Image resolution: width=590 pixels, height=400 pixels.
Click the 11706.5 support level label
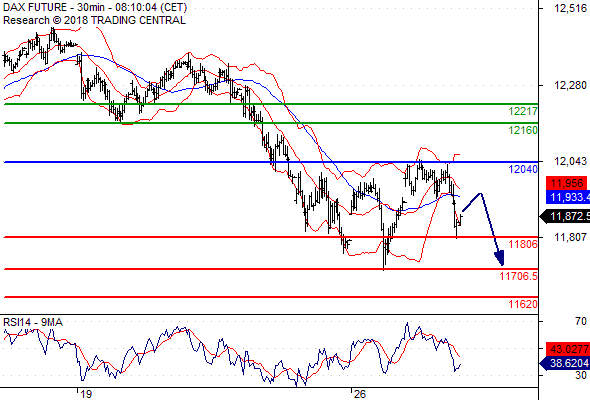point(518,276)
